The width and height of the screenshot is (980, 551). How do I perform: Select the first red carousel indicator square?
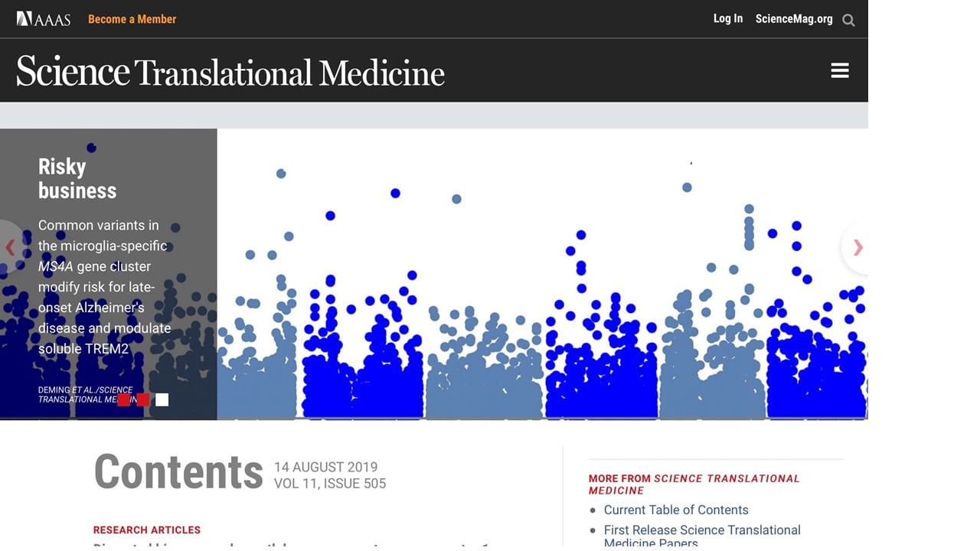pyautogui.click(x=123, y=399)
